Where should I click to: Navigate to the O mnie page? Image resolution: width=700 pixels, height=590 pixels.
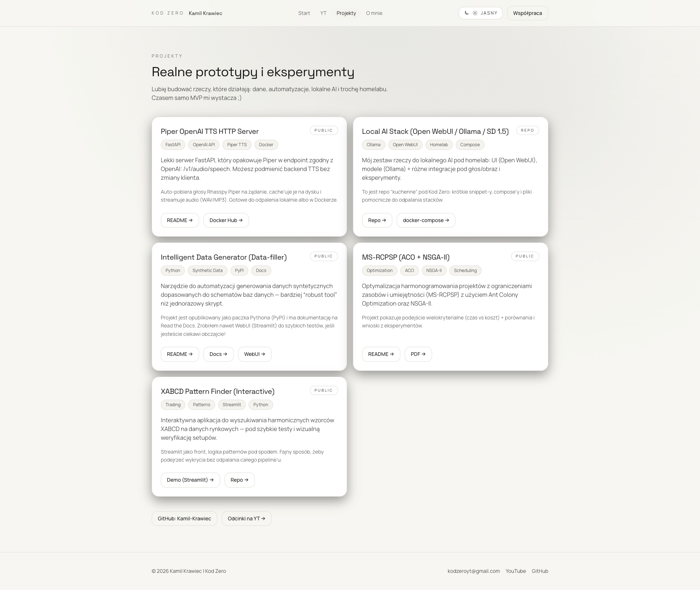tap(374, 13)
